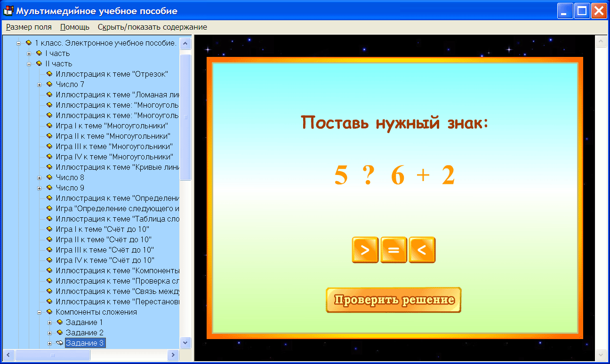Choose the 'меньше' (<) answer sign
This screenshot has height=364, width=610.
click(422, 250)
